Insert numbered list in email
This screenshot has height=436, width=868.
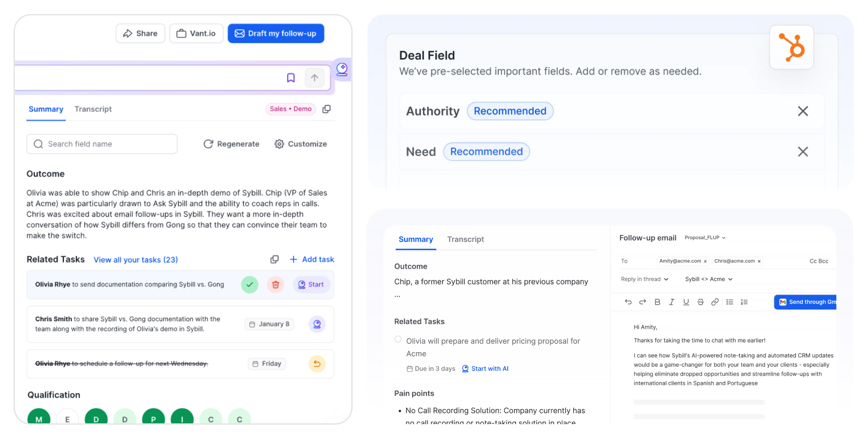[x=744, y=302]
